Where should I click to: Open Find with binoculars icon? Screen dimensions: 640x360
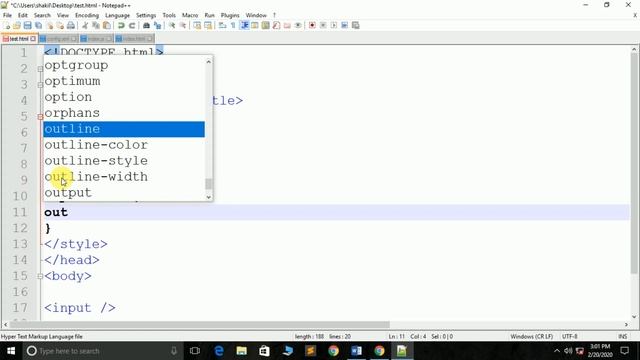tap(146, 26)
